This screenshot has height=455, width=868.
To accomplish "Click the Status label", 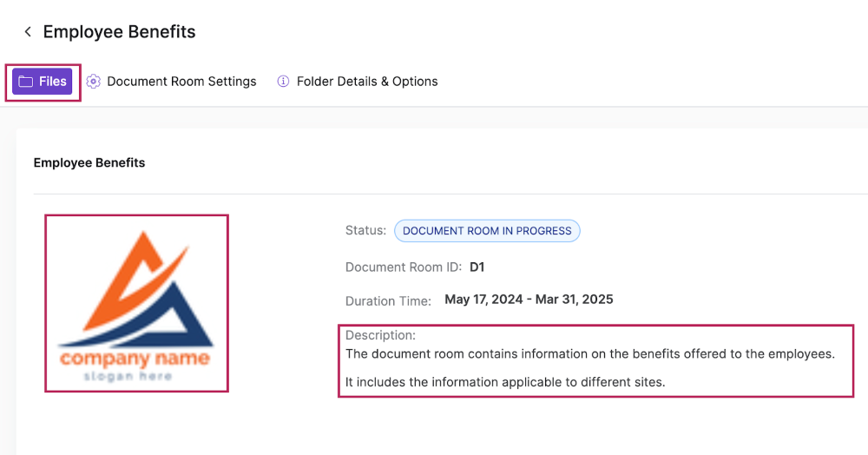I will tap(366, 231).
